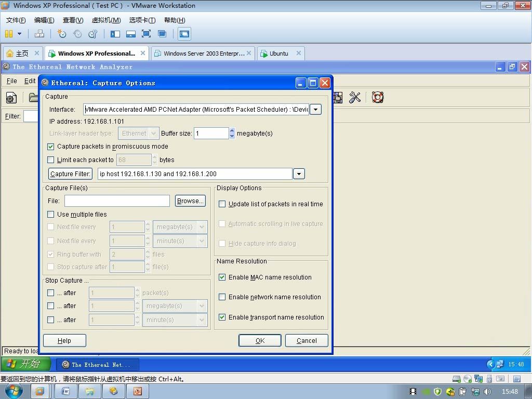Click the green shield tray icon

(437, 392)
